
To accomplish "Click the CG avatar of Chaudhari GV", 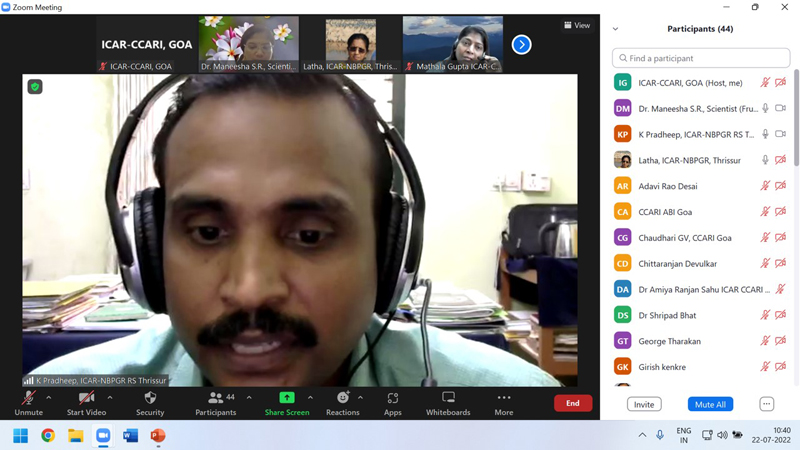I will coord(622,237).
